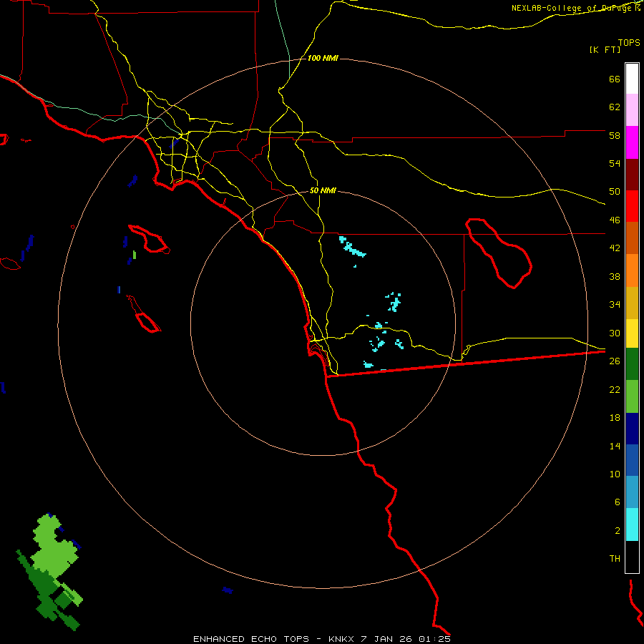Click the light pink 62 K FT swatch
This screenshot has width=644, height=644.
tap(632, 109)
